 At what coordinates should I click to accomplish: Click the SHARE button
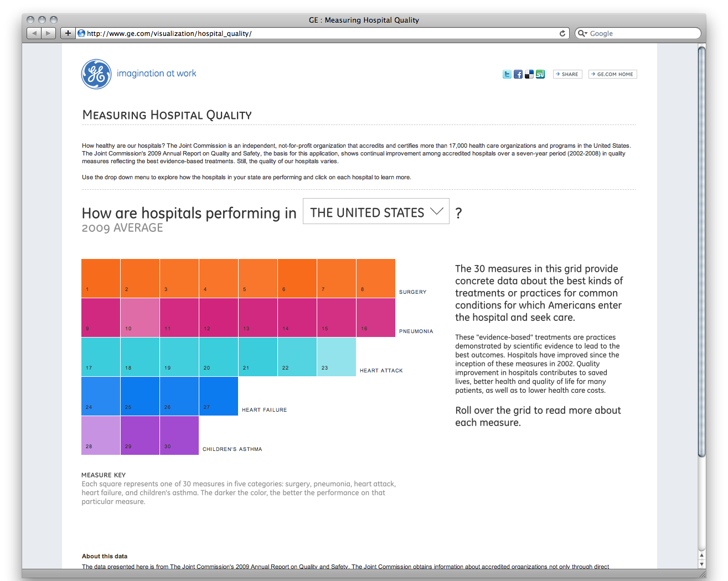point(567,74)
